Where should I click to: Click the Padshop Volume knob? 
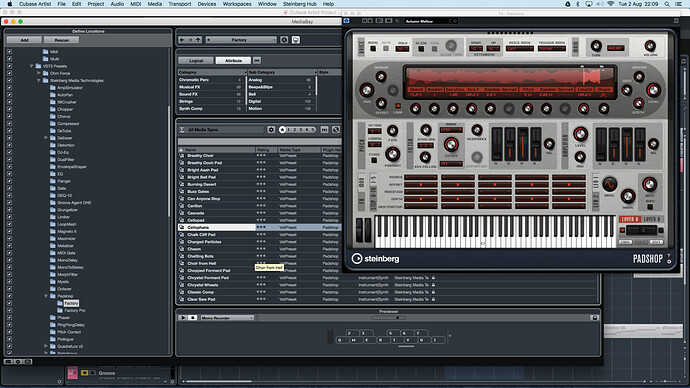pos(650,46)
